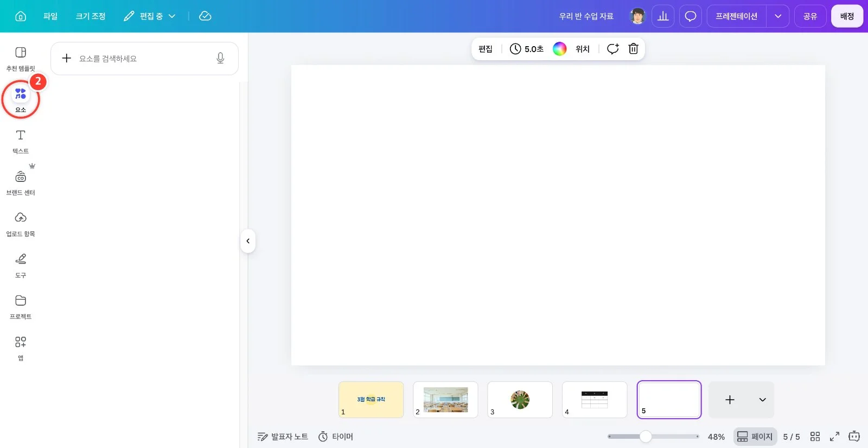The image size is (868, 448).
Task: Add a comment with bubble-plus icon
Action: click(613, 49)
